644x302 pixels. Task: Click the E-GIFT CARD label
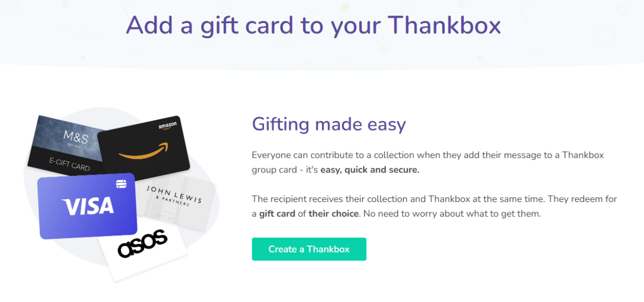(69, 164)
